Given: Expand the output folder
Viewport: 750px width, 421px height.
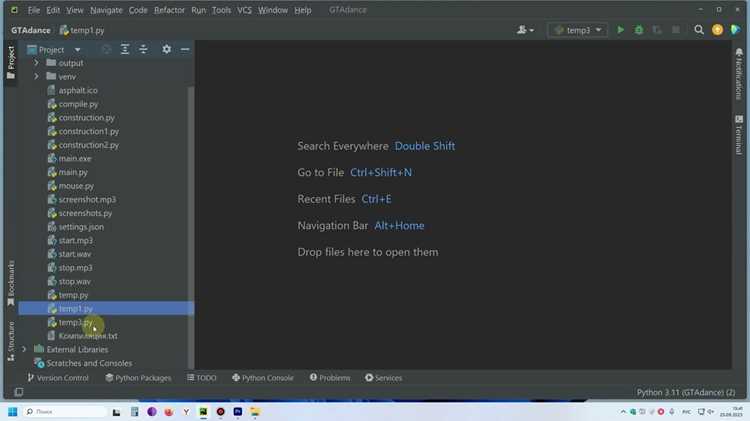Looking at the screenshot, I should (x=36, y=63).
